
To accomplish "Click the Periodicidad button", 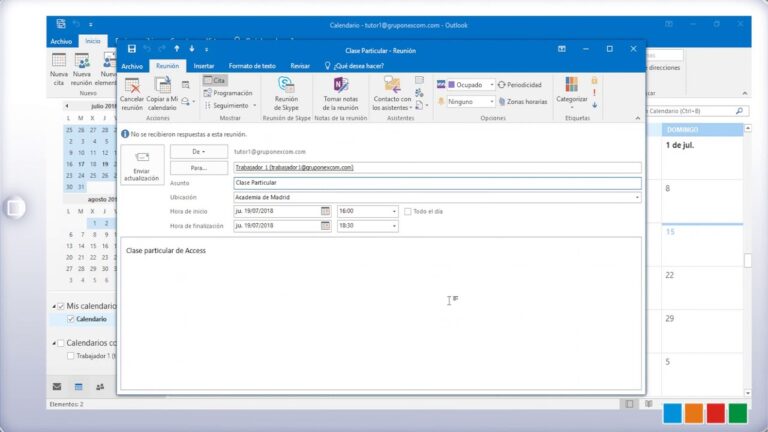I will point(520,85).
